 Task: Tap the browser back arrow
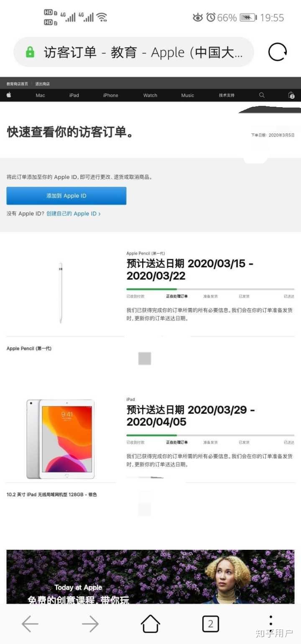coord(30,624)
